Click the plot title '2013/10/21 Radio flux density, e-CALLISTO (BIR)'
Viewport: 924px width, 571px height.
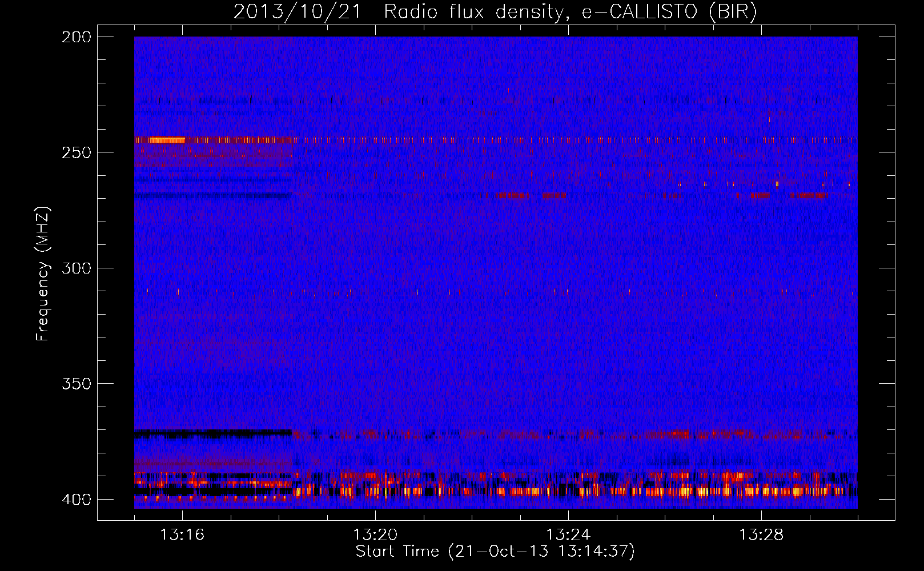pyautogui.click(x=495, y=11)
